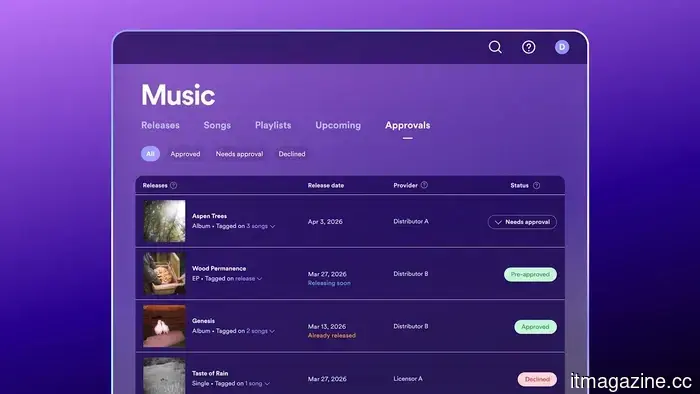Click the Aspen Trees release title
The image size is (700, 394).
point(209,216)
